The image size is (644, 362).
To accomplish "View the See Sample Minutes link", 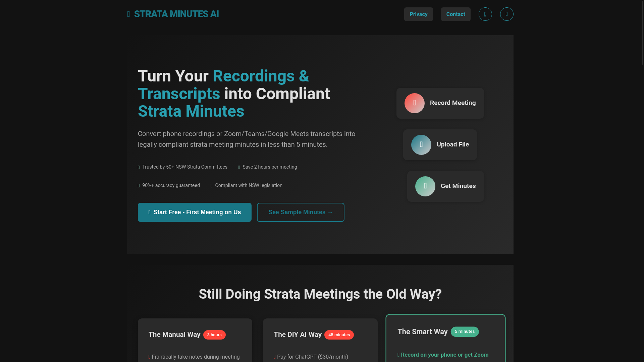I will point(301,212).
